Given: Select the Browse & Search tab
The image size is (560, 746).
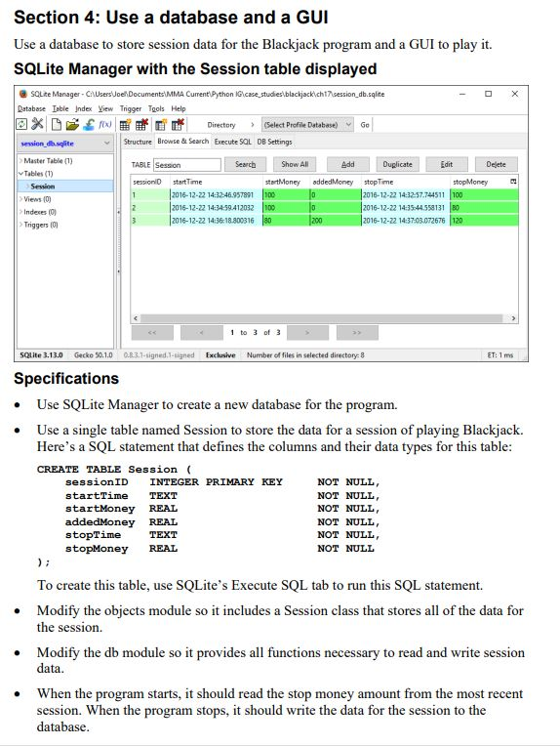Looking at the screenshot, I should pyautogui.click(x=183, y=142).
